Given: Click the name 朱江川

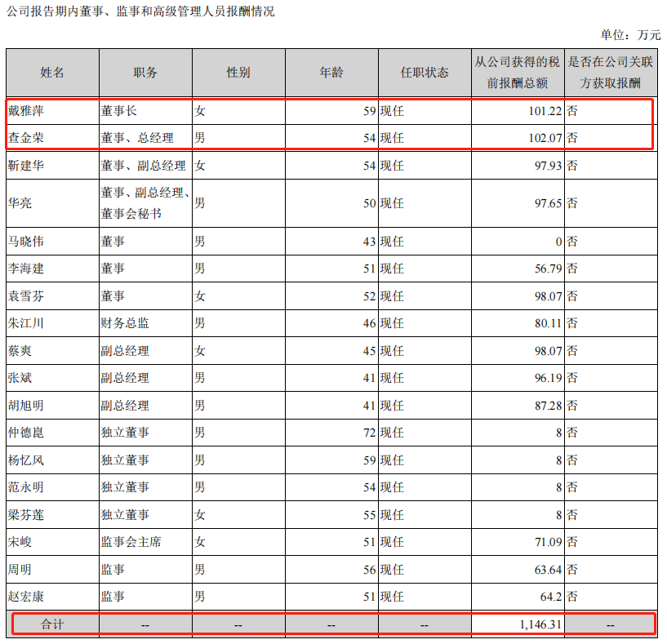Looking at the screenshot, I should click(25, 323).
